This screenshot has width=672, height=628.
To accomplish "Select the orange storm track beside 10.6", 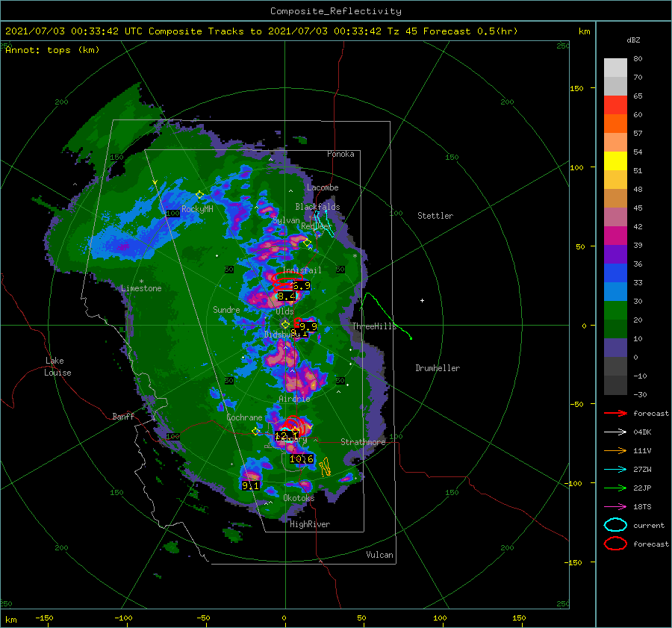I will [326, 467].
